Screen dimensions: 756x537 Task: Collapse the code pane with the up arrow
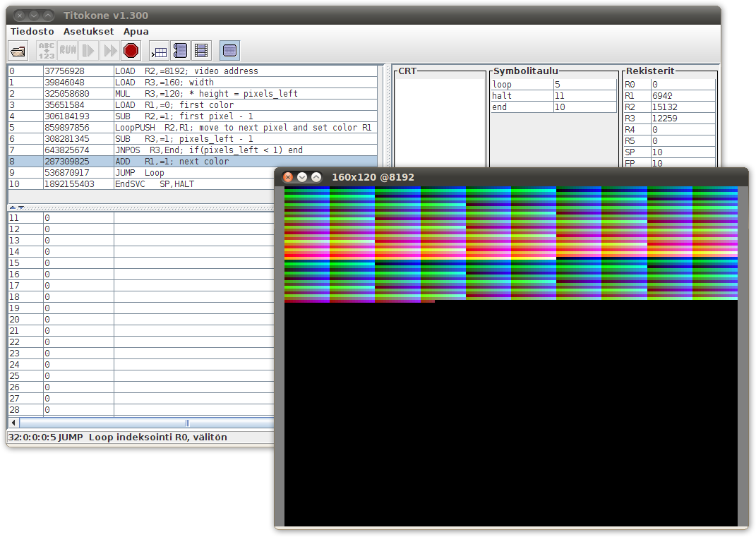(x=13, y=207)
